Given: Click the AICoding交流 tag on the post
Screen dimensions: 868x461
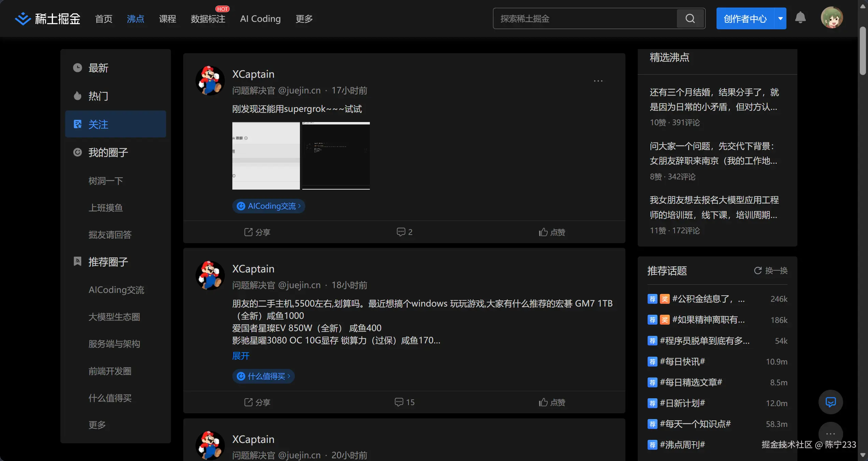Looking at the screenshot, I should tap(269, 206).
